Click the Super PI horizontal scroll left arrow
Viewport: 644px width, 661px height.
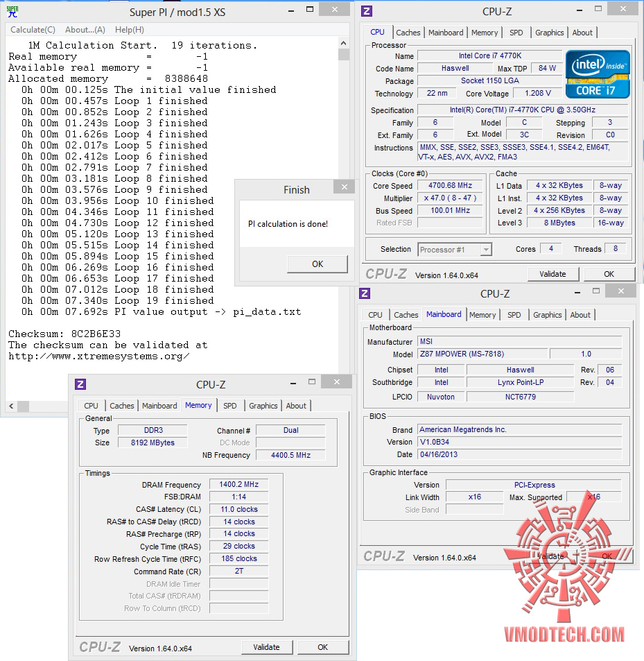pyautogui.click(x=11, y=406)
